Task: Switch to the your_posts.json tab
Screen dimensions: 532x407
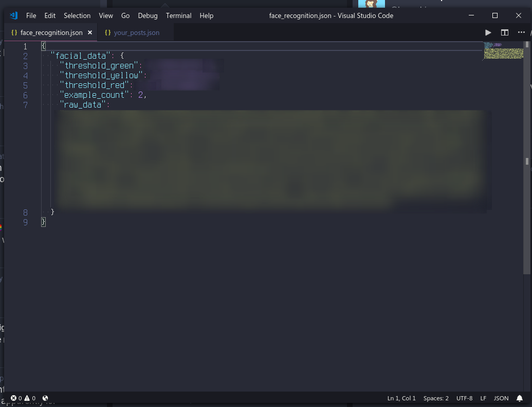Action: [x=136, y=32]
